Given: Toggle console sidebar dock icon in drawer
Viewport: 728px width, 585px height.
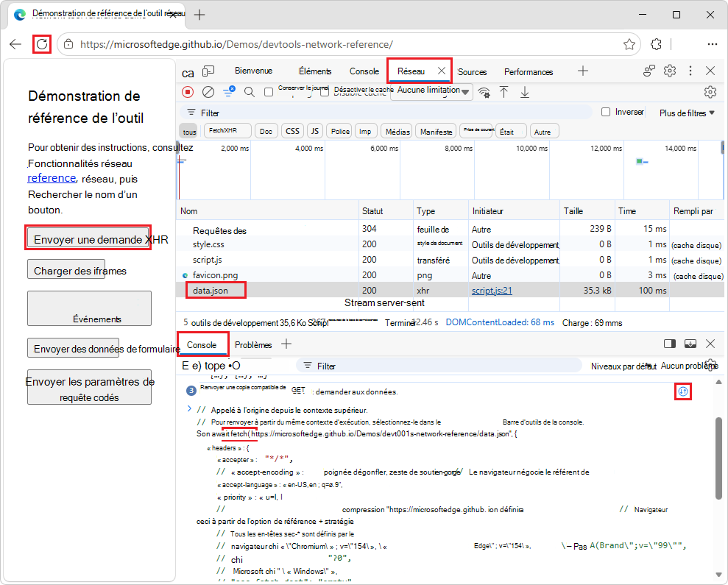Looking at the screenshot, I should (x=670, y=344).
